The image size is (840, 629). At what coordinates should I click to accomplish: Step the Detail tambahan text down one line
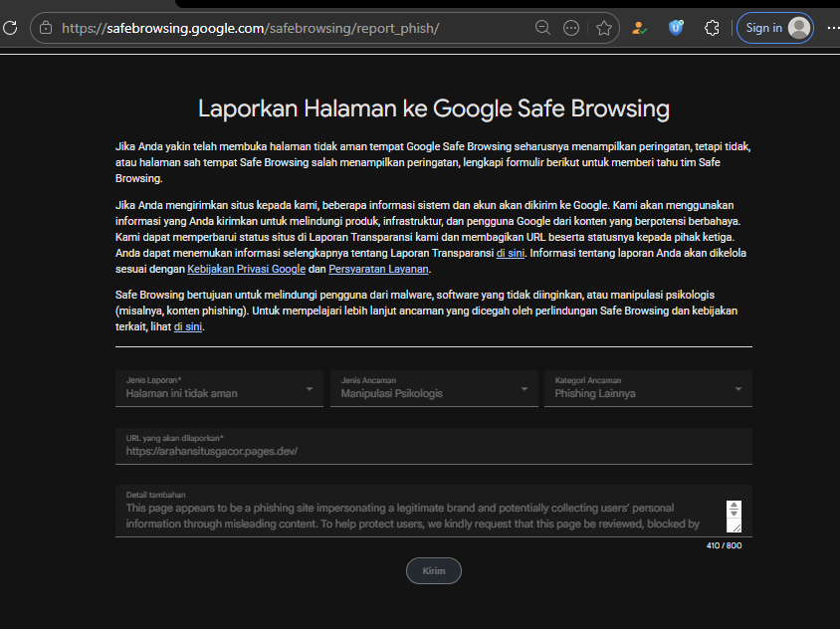coord(734,514)
